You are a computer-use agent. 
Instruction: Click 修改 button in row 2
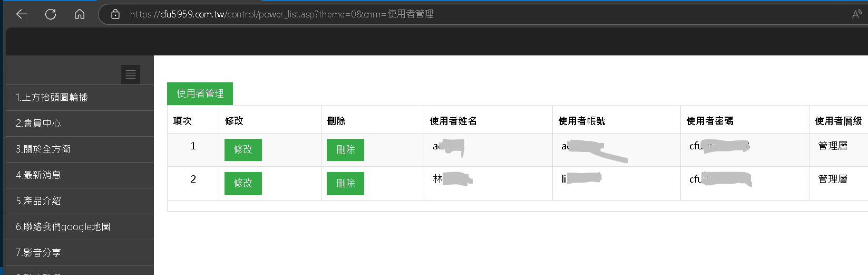(x=243, y=183)
